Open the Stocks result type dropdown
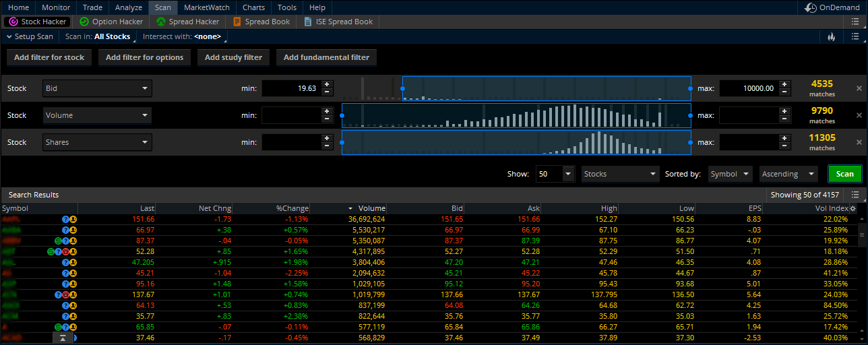 [x=620, y=174]
